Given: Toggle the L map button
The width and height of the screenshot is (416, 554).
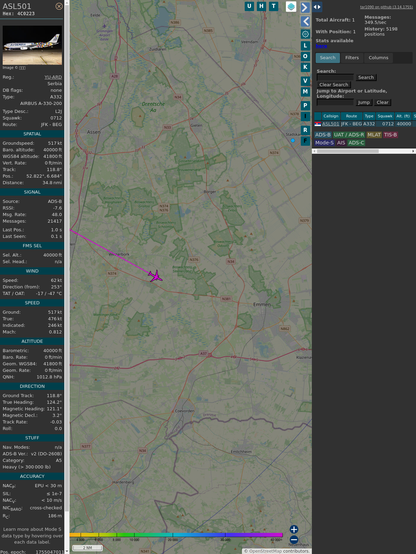Looking at the screenshot, I should [x=305, y=46].
